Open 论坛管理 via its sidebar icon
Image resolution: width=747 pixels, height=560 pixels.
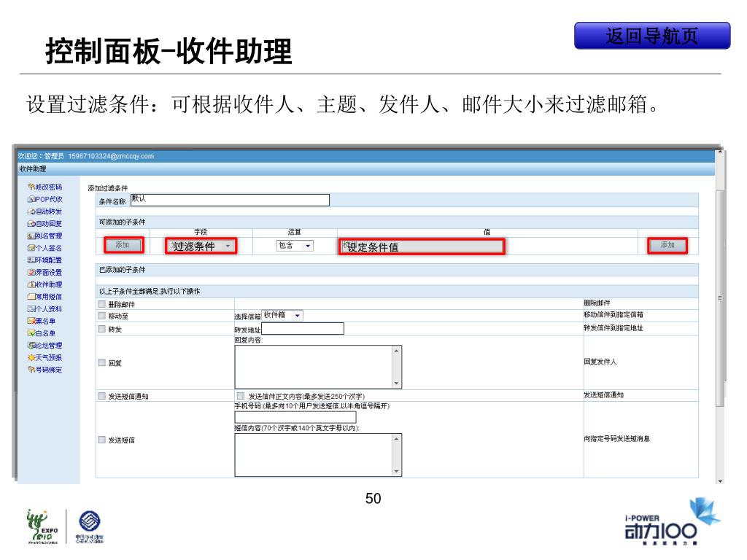coord(31,345)
